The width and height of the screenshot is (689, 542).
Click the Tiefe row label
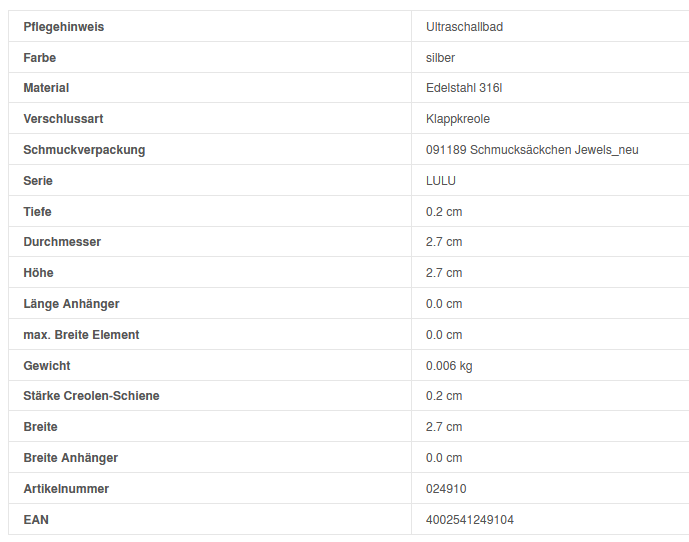37,212
